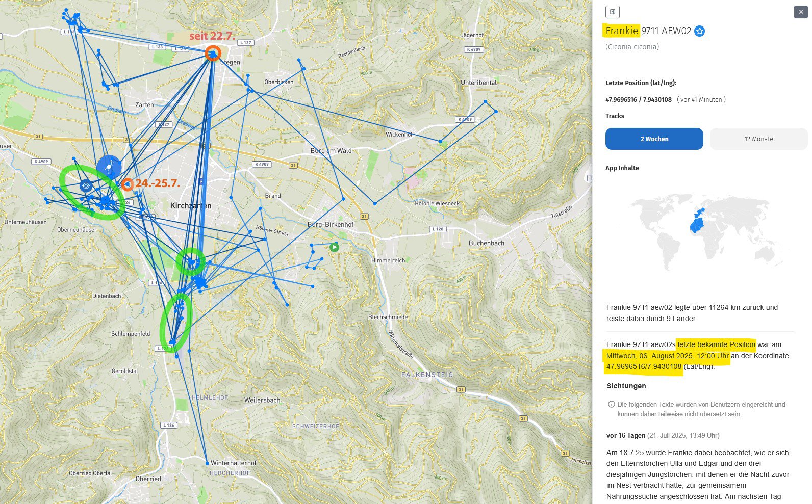The image size is (812, 504).
Task: Click the track point near Unteribental
Action: click(486, 102)
